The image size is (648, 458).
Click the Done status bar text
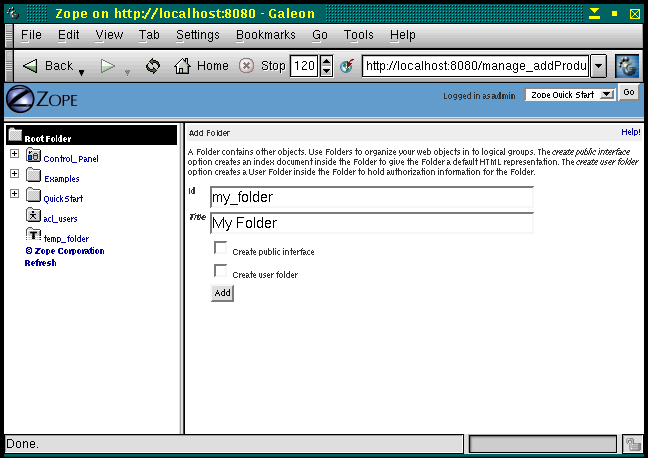tap(22, 444)
